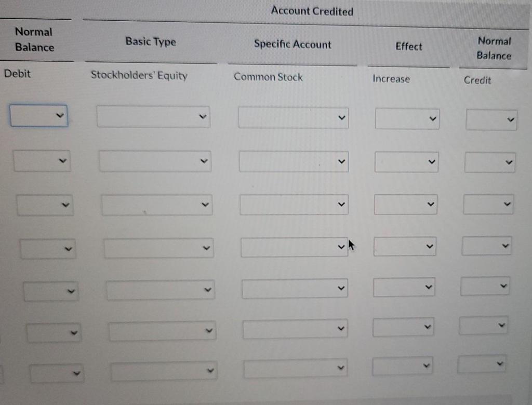Image resolution: width=532 pixels, height=405 pixels.
Task: Open last row Specific Account dropdown
Action: click(296, 369)
